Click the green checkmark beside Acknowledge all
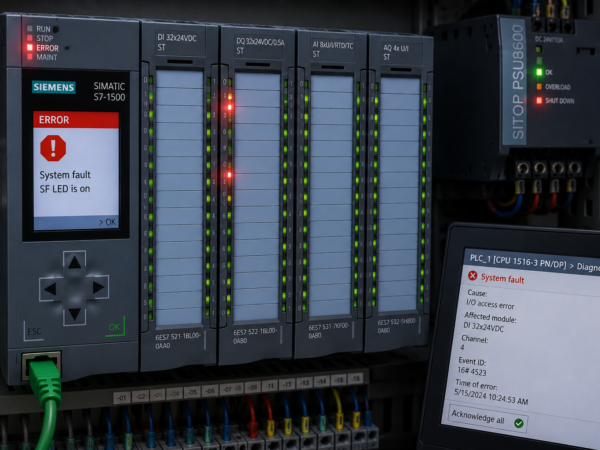This screenshot has width=600, height=450. 519,423
